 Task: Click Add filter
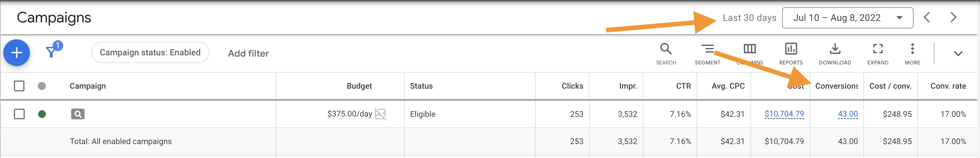point(248,53)
